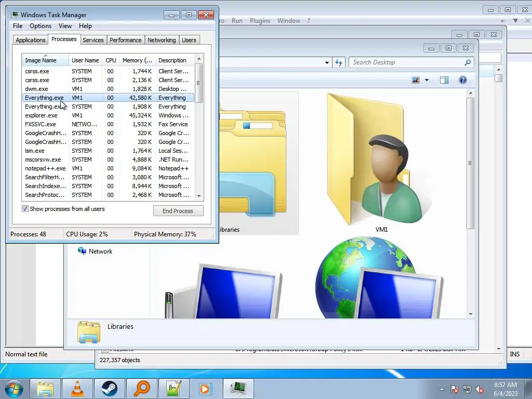This screenshot has height=399, width=532.
Task: Open the view options dropdown arrow
Action: coord(427,80)
